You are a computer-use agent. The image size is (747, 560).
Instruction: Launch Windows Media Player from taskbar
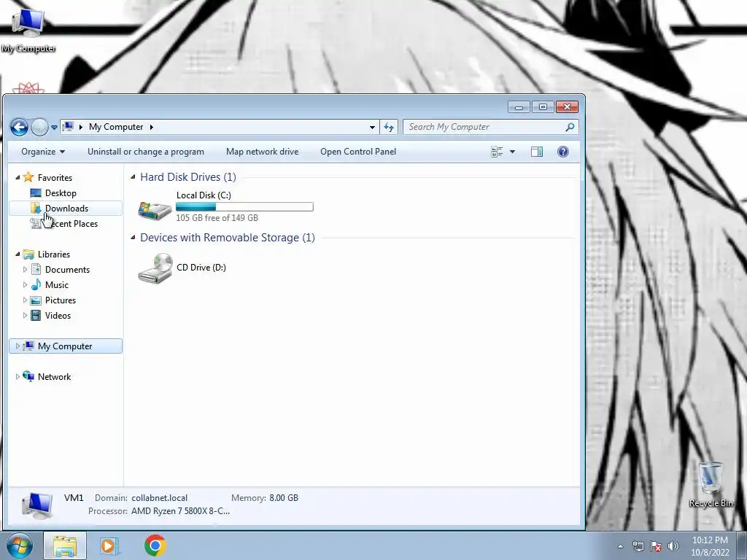[x=108, y=545]
